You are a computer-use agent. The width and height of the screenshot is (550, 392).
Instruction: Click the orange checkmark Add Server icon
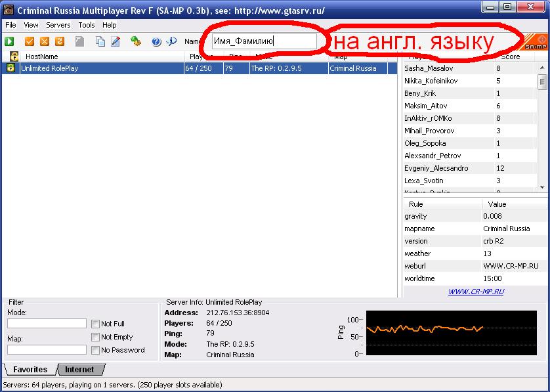coord(30,41)
